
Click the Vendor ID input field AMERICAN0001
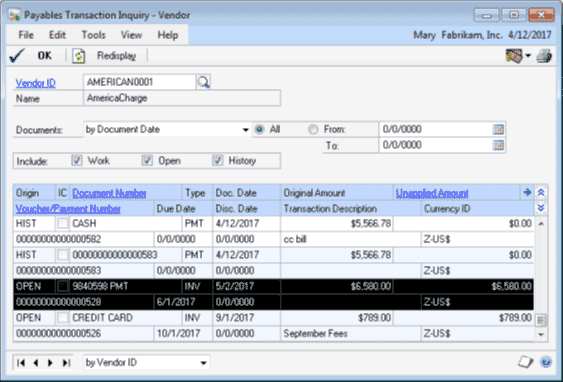139,82
